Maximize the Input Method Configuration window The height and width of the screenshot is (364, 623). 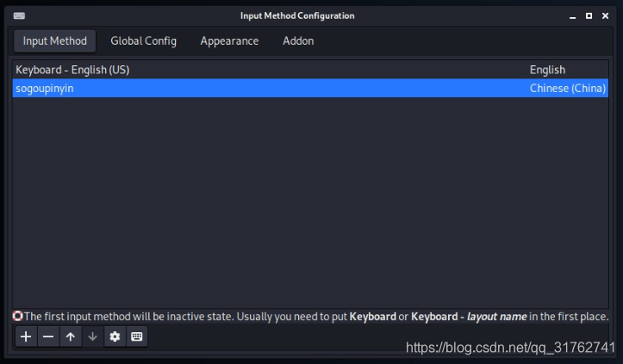pos(589,15)
